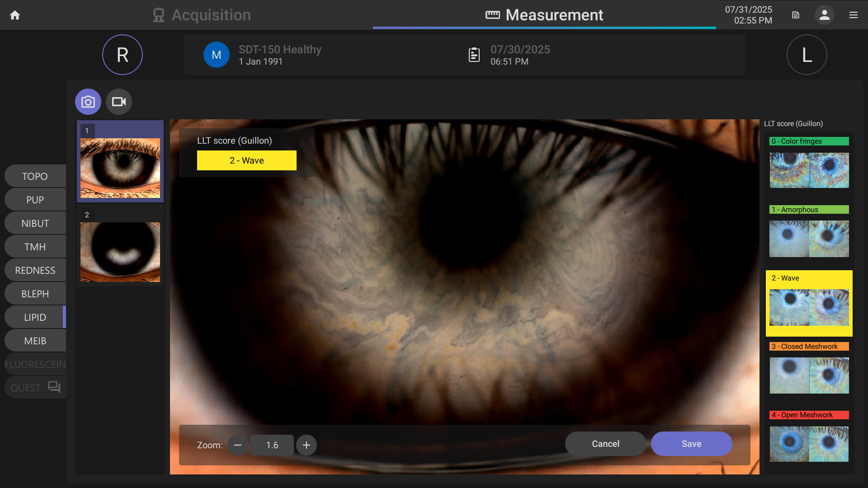868x488 pixels.
Task: Decrease zoom with minus button
Action: click(238, 445)
